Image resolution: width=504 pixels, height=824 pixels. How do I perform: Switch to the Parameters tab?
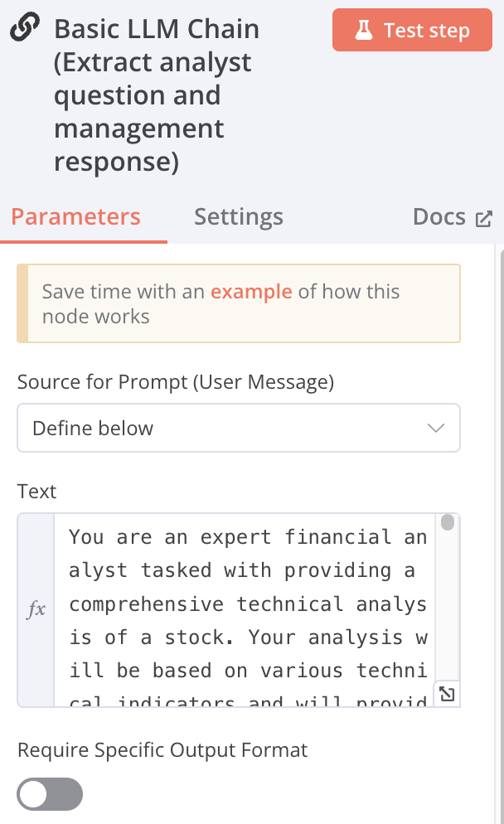[76, 217]
